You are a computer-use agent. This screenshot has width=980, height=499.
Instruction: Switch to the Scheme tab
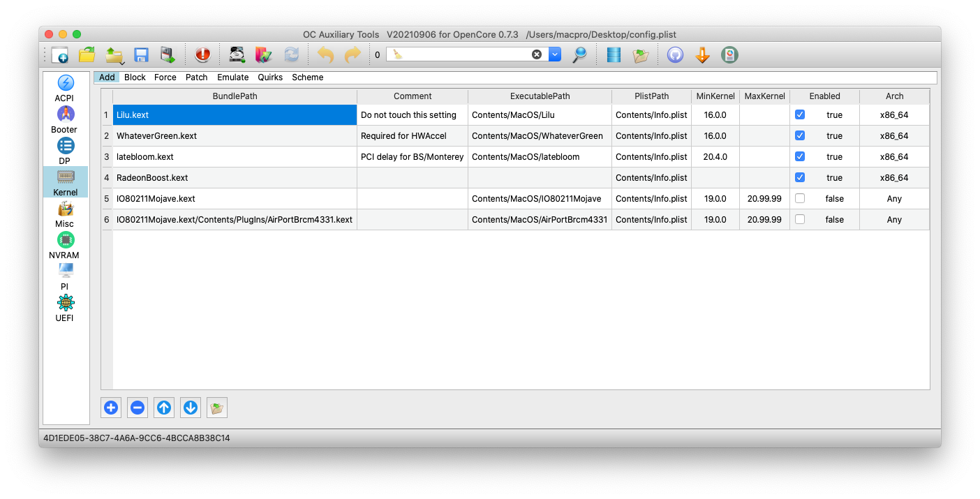[x=308, y=77]
